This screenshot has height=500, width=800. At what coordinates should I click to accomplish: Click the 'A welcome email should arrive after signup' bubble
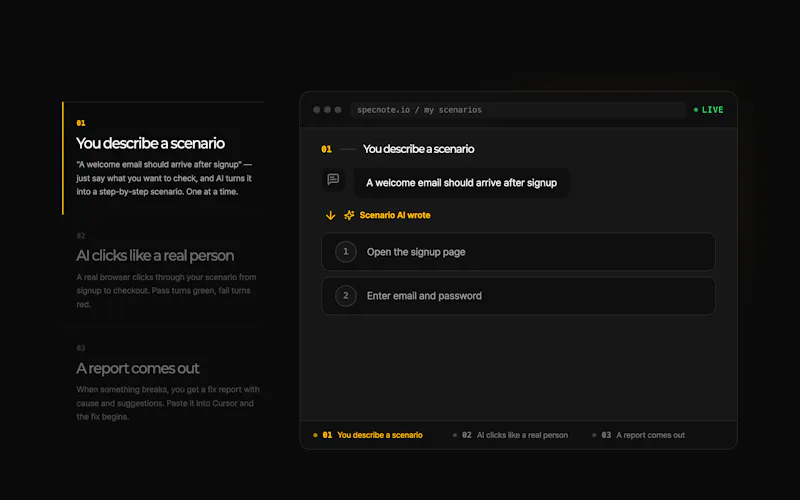462,183
